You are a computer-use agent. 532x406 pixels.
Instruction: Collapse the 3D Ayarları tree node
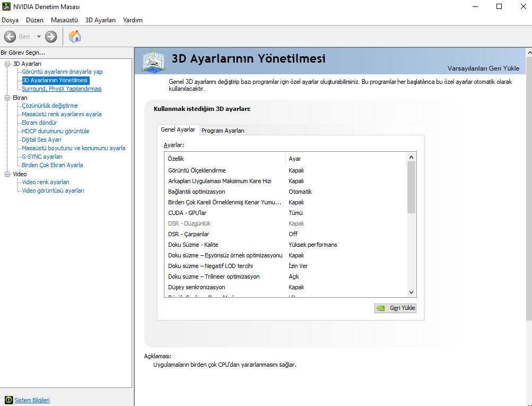coord(7,64)
